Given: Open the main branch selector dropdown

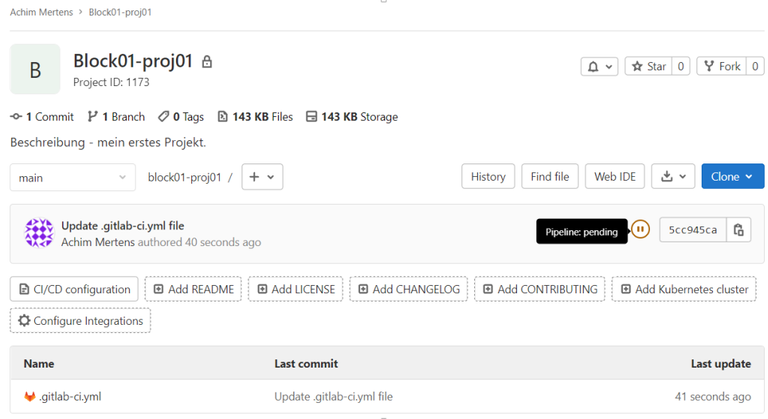Looking at the screenshot, I should (x=72, y=177).
